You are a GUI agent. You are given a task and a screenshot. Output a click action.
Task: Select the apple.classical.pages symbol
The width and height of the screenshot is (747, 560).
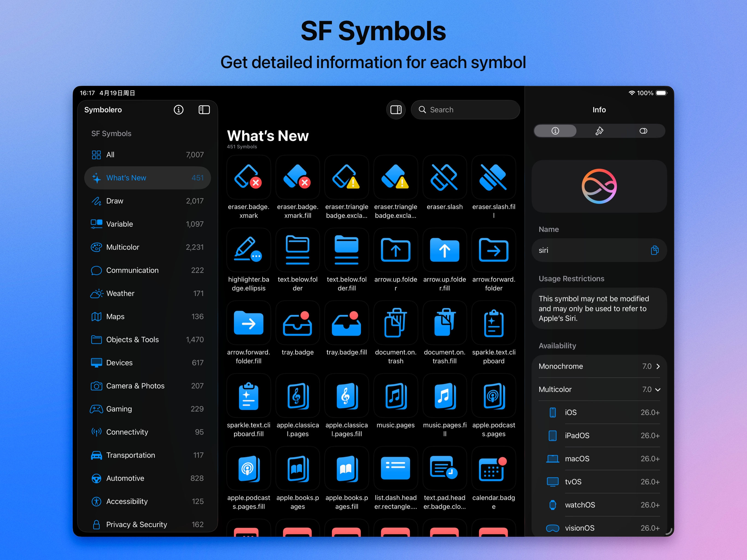click(x=297, y=395)
